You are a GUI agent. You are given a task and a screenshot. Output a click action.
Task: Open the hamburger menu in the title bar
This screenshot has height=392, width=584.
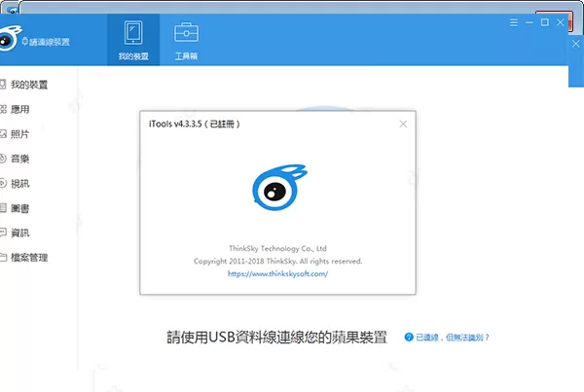tap(514, 22)
